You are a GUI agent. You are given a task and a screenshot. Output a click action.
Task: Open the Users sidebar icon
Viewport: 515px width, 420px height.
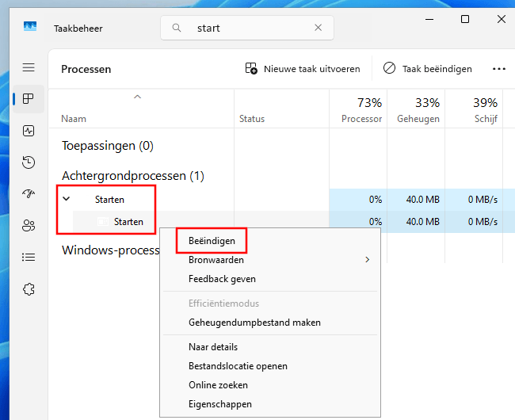click(x=29, y=225)
